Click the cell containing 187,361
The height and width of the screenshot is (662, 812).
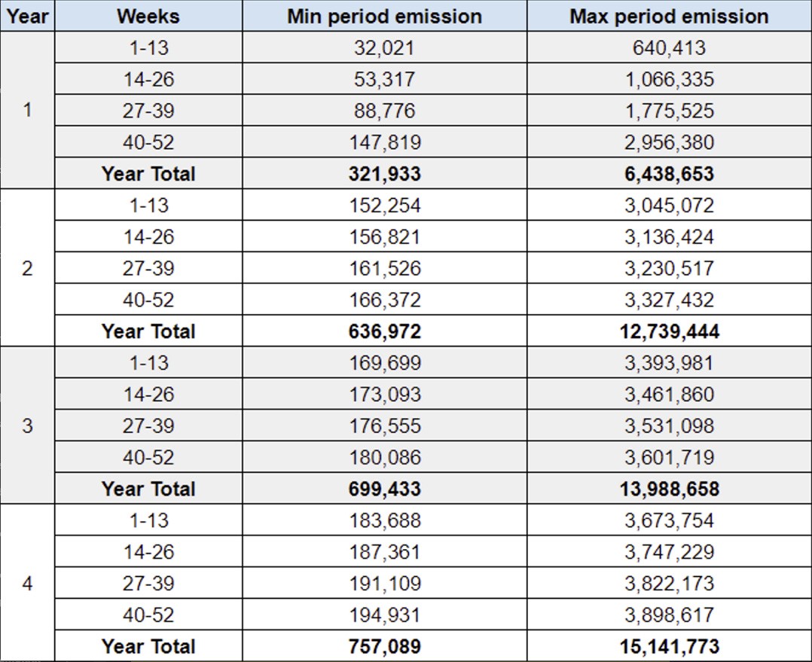[384, 552]
